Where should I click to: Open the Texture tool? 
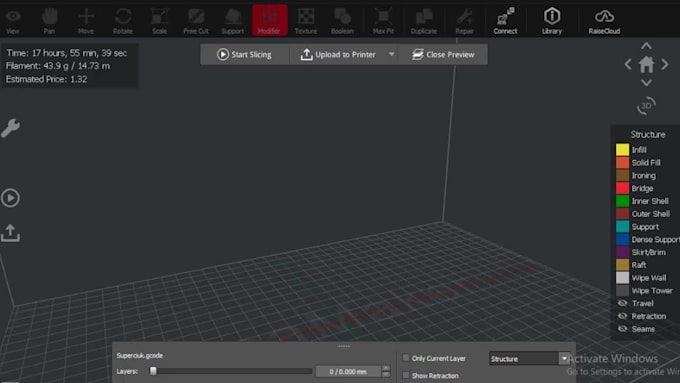tap(306, 21)
